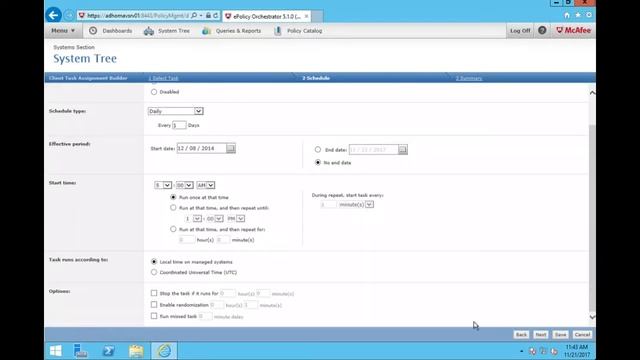Go back using the browser back arrow
Screen dimensions: 640x360
[53, 16]
